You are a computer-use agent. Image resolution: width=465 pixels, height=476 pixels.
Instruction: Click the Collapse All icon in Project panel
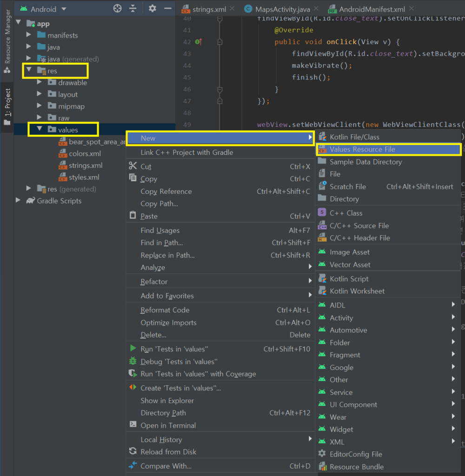coord(133,8)
